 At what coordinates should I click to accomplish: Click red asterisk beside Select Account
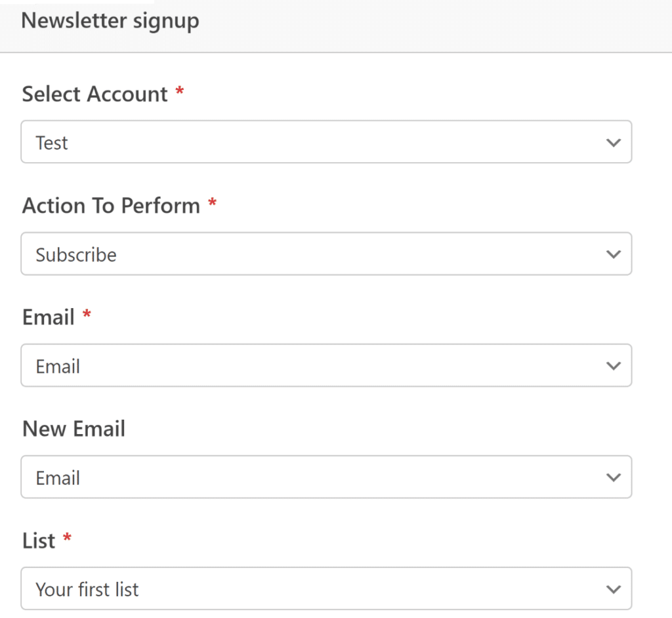click(179, 92)
